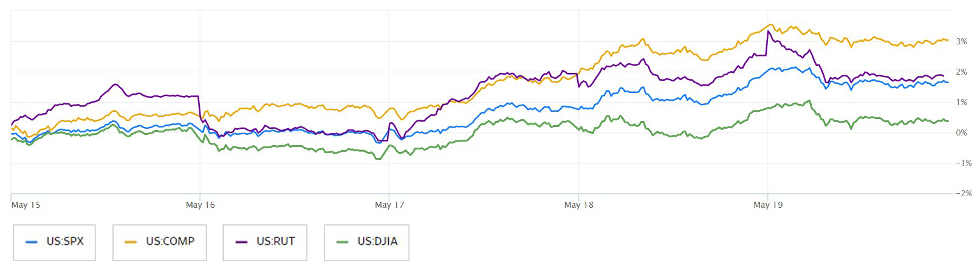Image resolution: width=980 pixels, height=274 pixels.
Task: Click the 0% y-axis label
Action: 961,132
